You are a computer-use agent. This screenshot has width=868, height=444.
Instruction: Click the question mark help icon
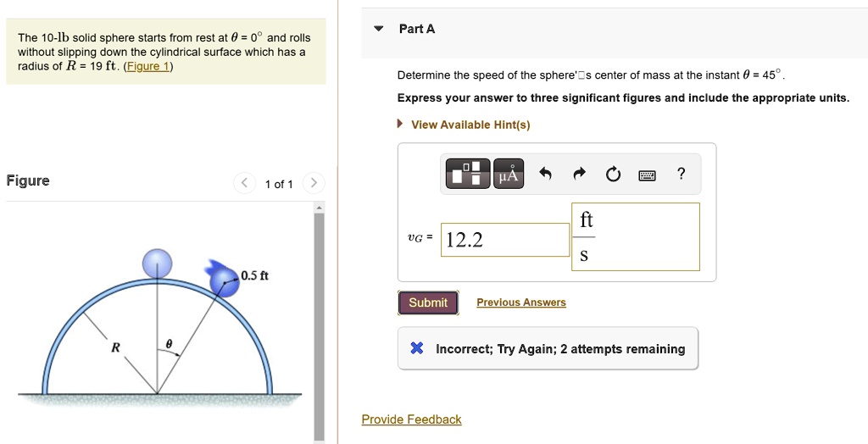(x=682, y=175)
